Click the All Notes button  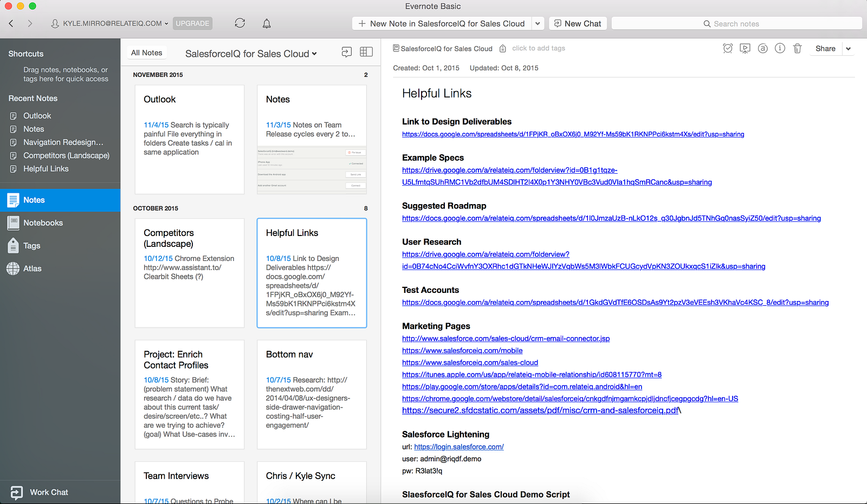point(146,53)
